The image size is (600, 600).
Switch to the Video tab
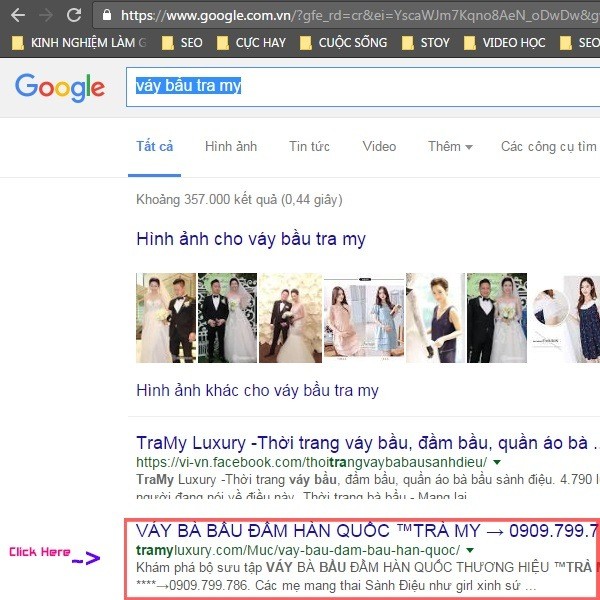click(x=379, y=147)
